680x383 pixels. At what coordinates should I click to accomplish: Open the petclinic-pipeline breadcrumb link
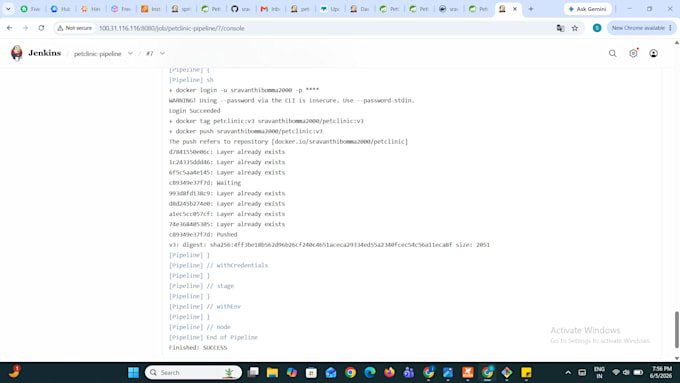(x=98, y=53)
